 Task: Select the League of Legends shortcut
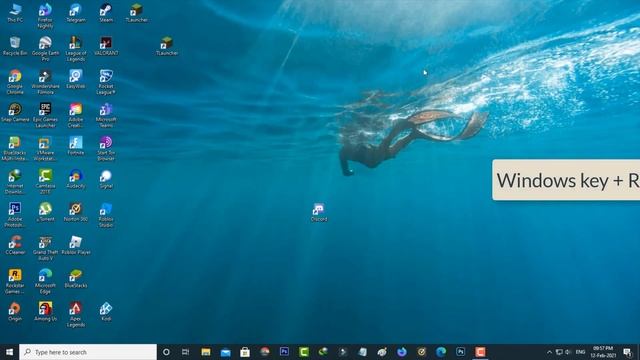click(76, 49)
